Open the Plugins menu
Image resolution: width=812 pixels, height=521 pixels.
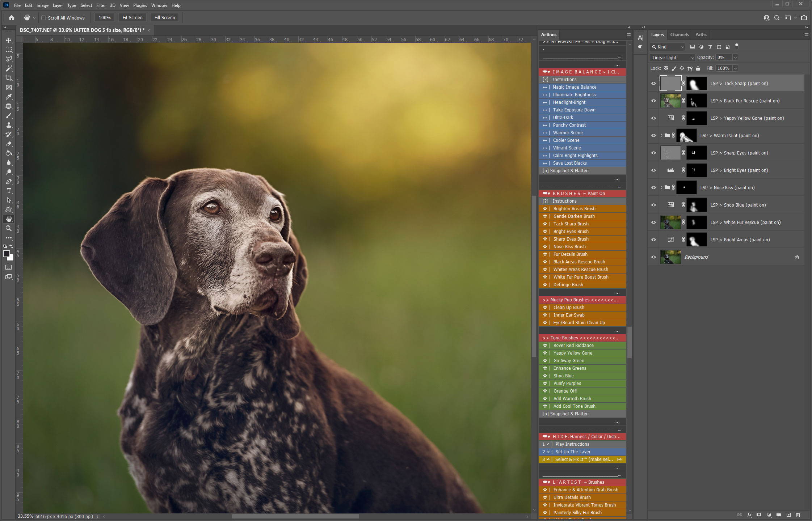coord(140,5)
